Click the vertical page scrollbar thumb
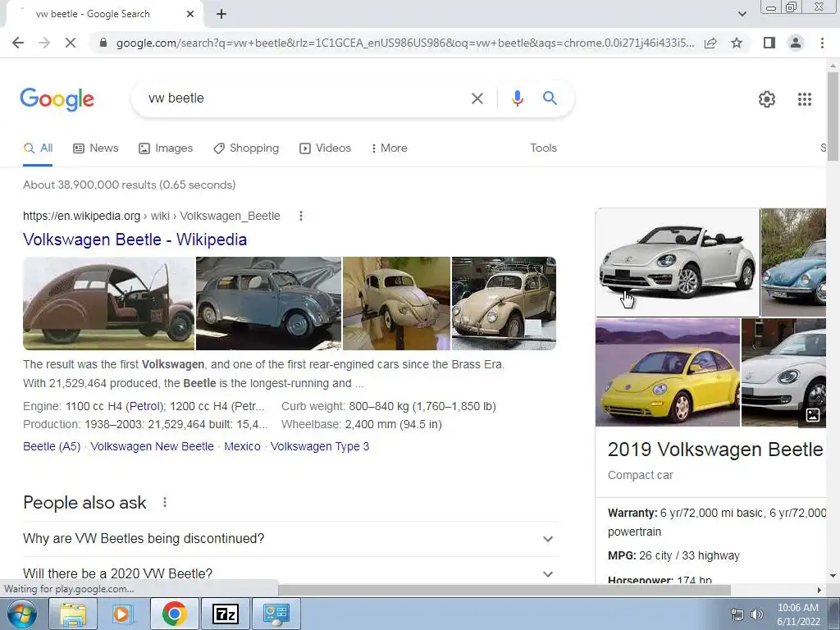Screen dimensions: 840x630 click(x=833, y=115)
